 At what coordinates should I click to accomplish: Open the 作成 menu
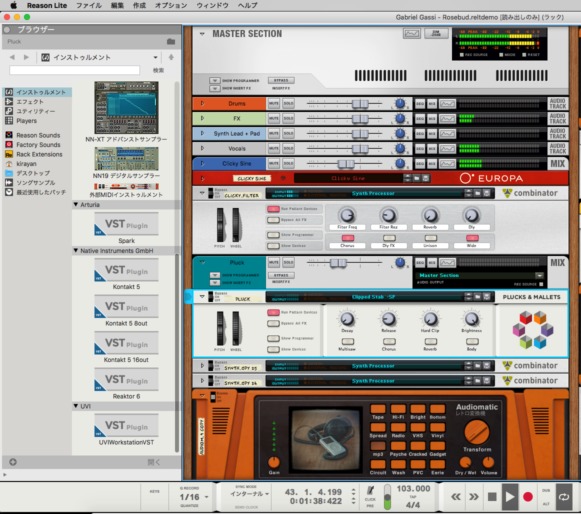(139, 6)
